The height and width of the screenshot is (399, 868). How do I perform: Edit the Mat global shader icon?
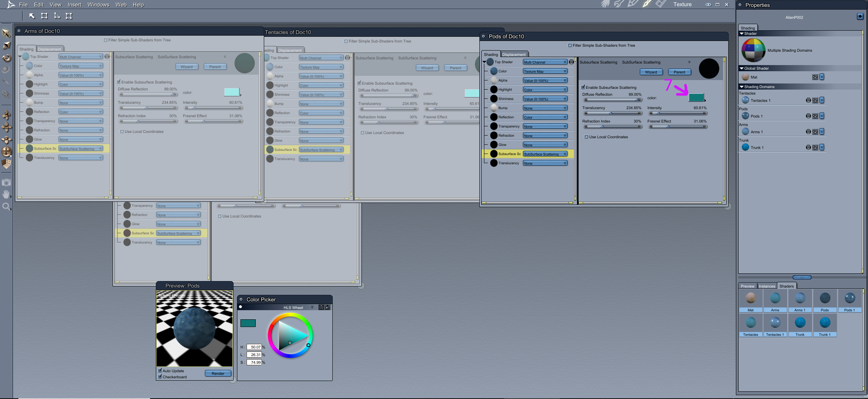click(815, 77)
